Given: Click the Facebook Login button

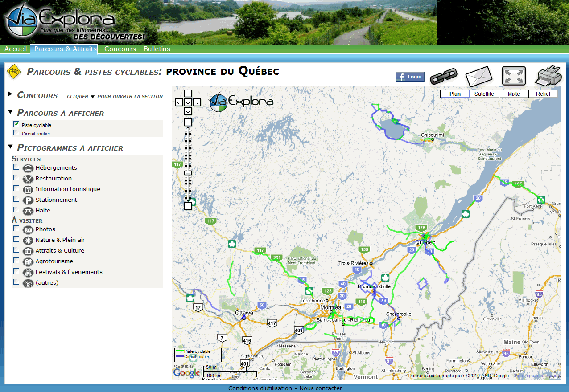Looking at the screenshot, I should 409,76.
